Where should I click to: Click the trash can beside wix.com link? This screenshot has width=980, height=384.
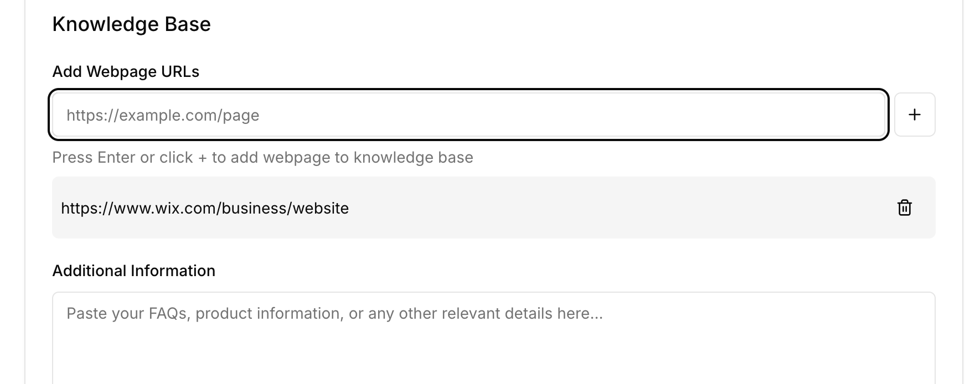click(904, 207)
